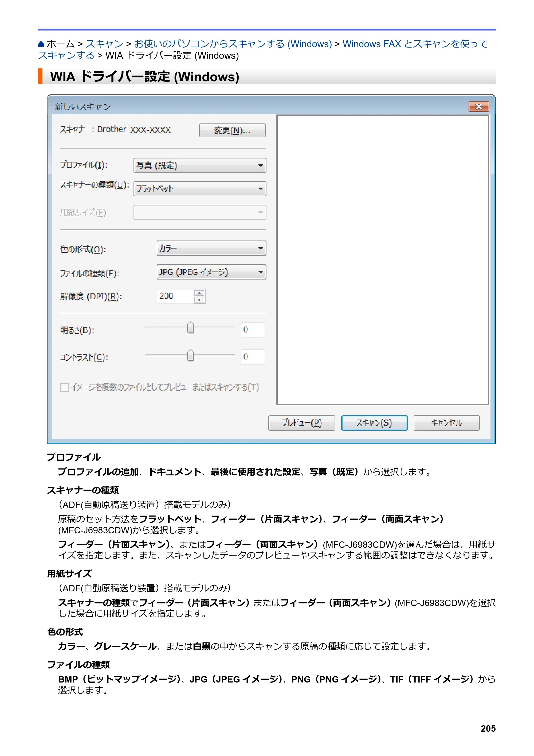534x756 pixels.
Task: Open the スキャン breadcrumb link
Action: click(104, 44)
